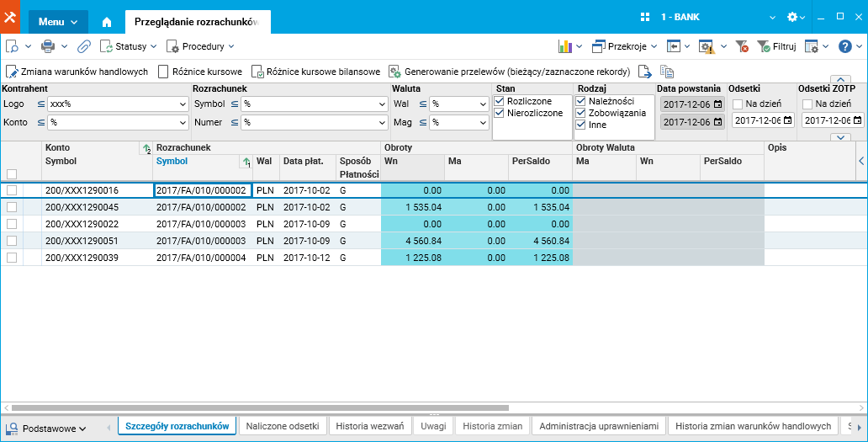Open the search/preview magnifier icon
868x442 pixels.
[x=12, y=46]
